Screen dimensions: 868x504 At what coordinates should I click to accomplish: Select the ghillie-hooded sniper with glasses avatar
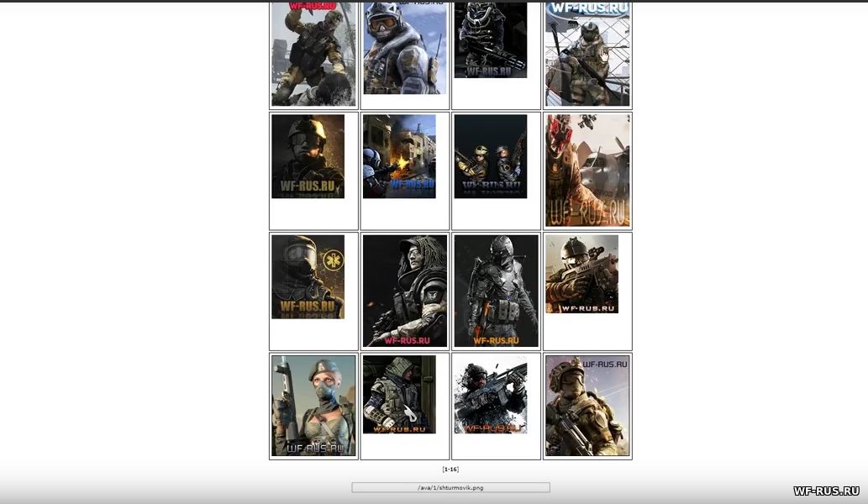pyautogui.click(x=404, y=291)
